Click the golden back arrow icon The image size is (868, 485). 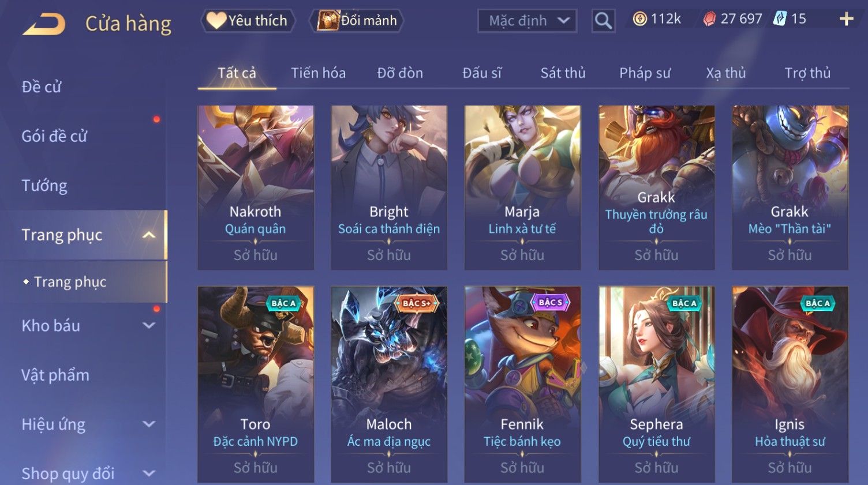click(44, 24)
